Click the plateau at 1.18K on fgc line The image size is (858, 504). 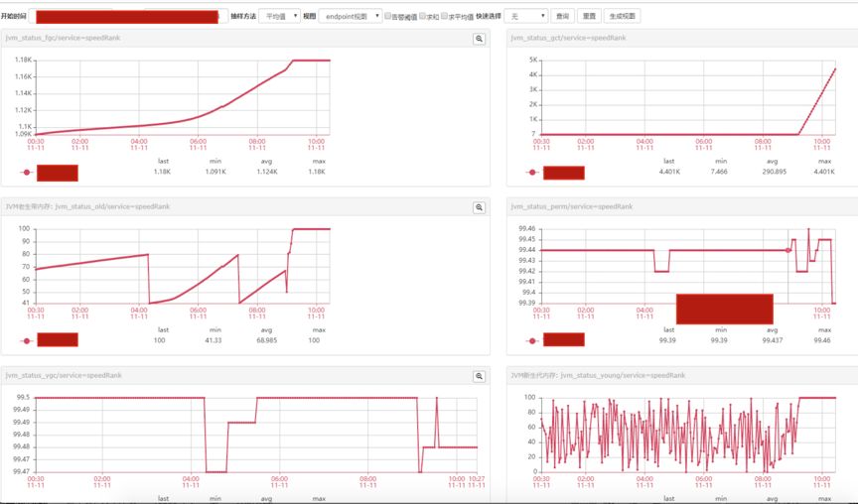coord(312,61)
